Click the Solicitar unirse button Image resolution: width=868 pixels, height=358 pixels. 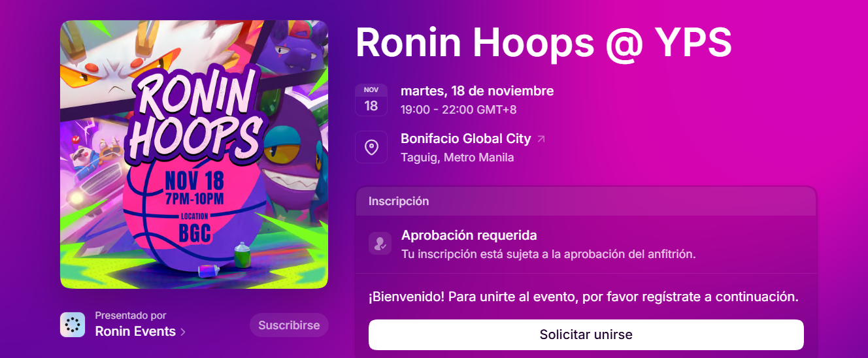pos(586,334)
